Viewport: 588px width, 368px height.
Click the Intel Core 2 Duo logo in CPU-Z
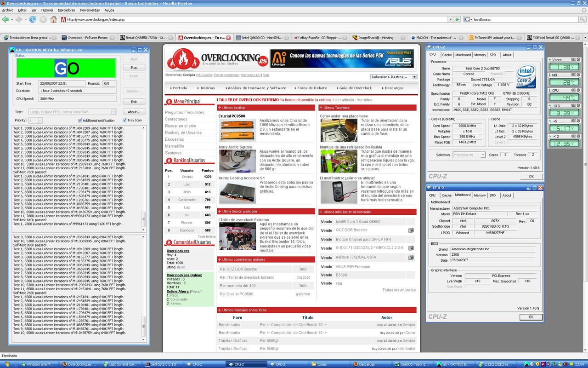point(526,76)
